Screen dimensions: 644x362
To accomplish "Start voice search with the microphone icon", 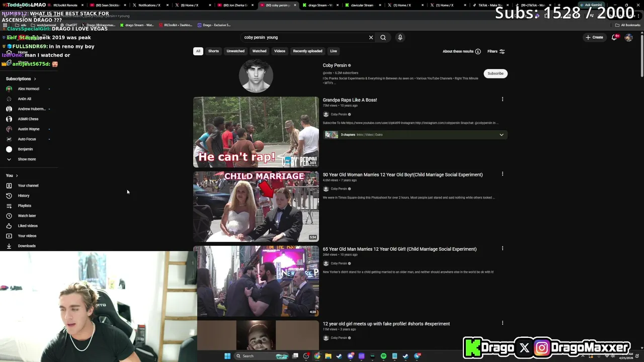I will [400, 37].
